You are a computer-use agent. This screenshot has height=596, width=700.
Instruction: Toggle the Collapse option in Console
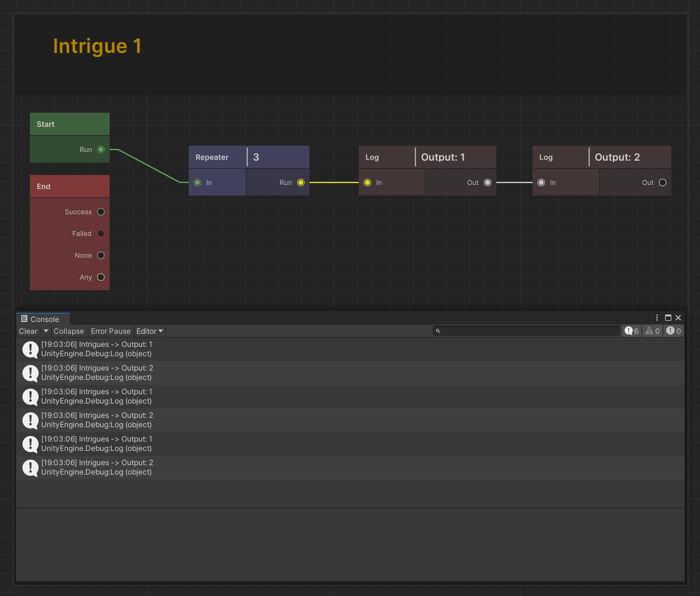pos(69,331)
